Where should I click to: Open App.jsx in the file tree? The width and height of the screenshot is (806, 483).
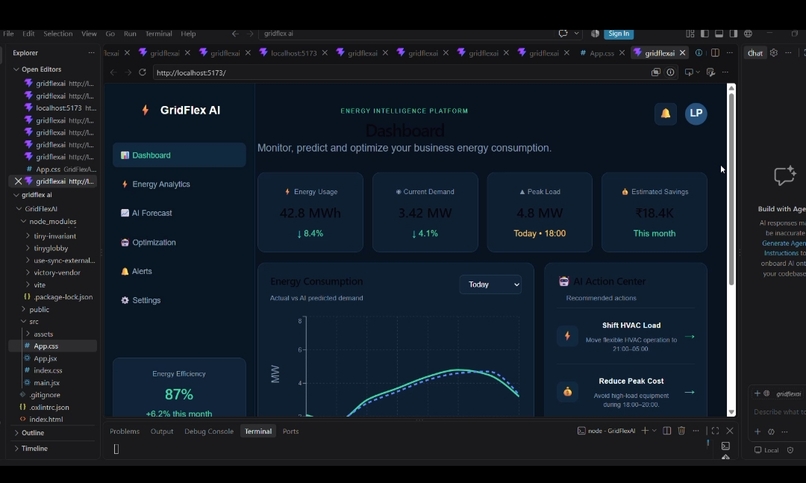point(45,358)
